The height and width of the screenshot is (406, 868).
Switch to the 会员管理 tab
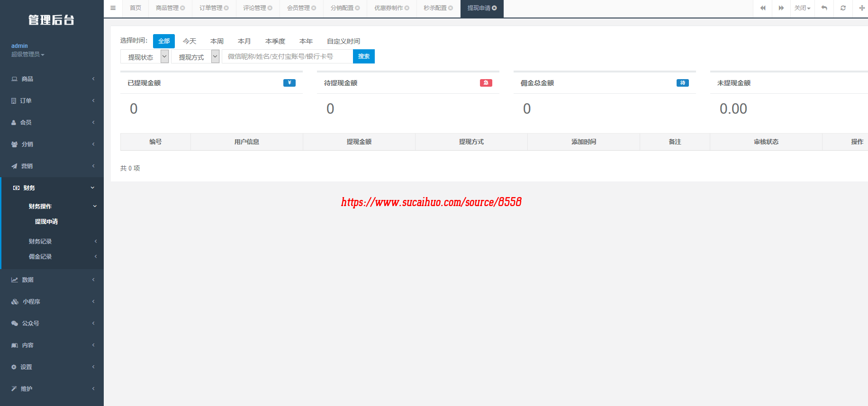point(298,8)
